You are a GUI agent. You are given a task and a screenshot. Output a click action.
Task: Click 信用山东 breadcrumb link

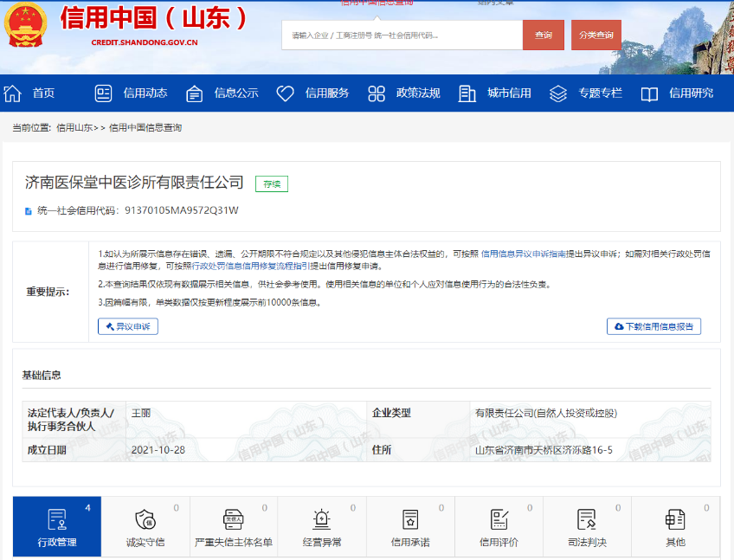click(75, 128)
